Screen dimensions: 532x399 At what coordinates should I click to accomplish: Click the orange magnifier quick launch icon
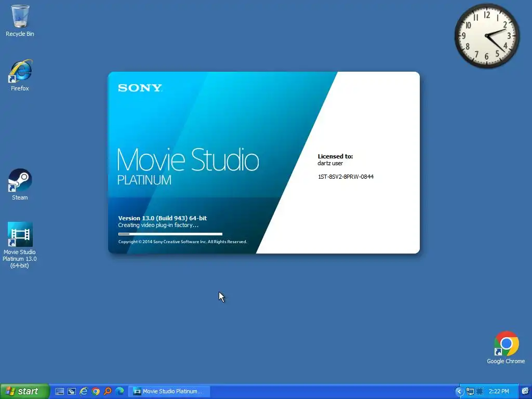point(108,392)
